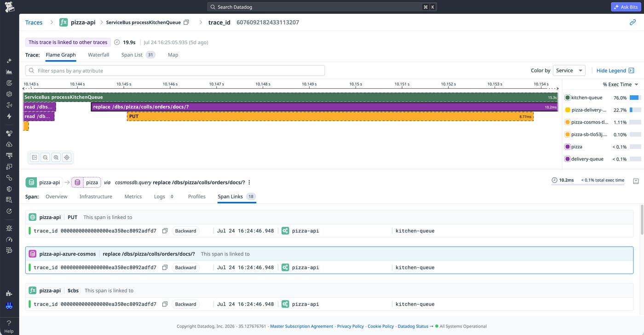Click the lightning bolt icon in the sidebar
Screen dimensions: 644x335
point(9,116)
